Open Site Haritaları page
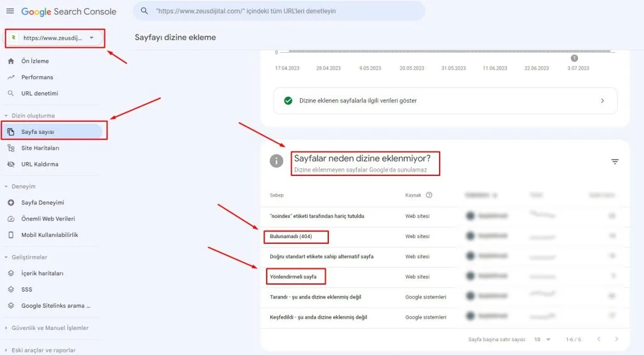 tap(40, 148)
